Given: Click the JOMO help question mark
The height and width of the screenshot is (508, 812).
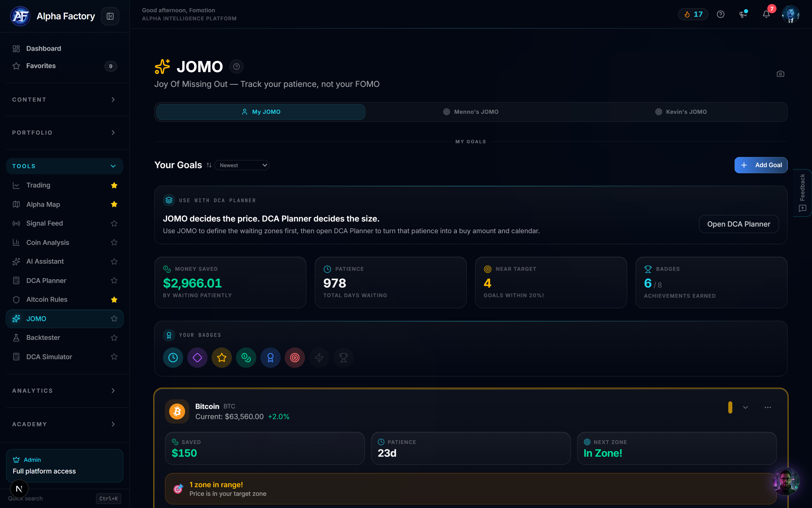Looking at the screenshot, I should 236,67.
